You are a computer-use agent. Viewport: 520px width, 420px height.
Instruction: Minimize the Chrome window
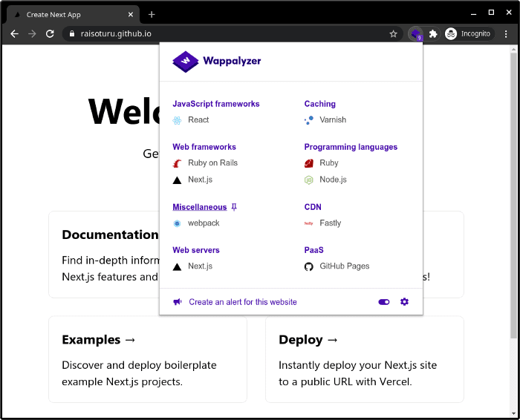[x=474, y=13]
